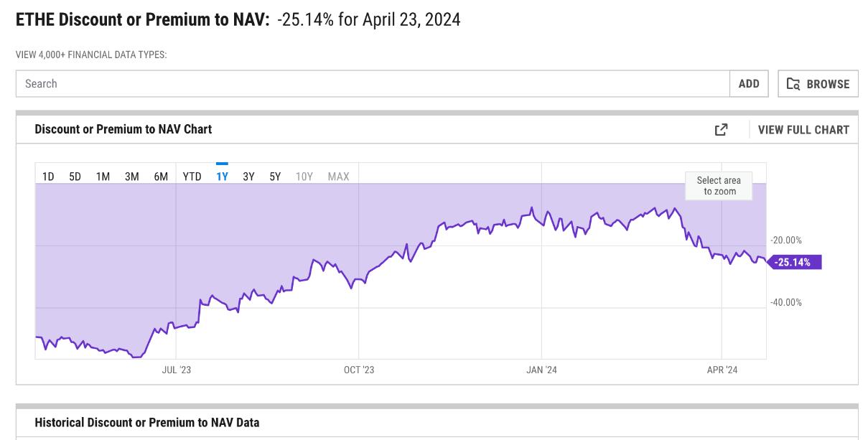Switch chart to 1M range
Viewport: 868px width, 440px height.
[x=103, y=176]
